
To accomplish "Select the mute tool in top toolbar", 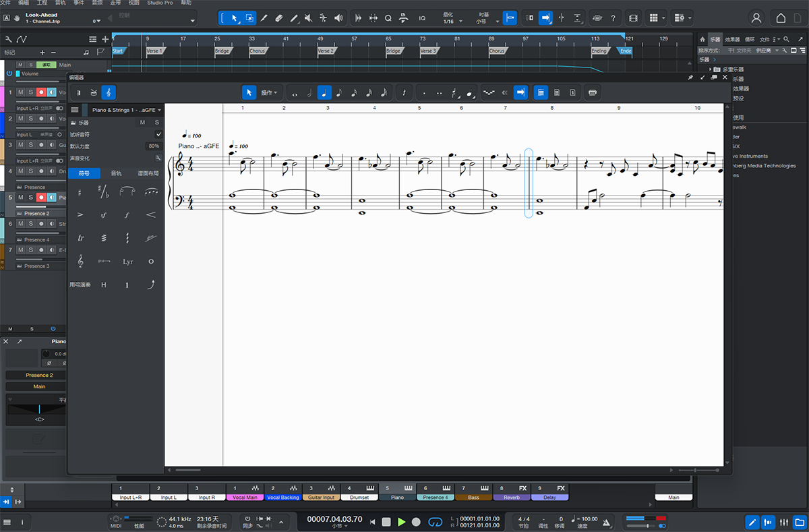I will coord(309,18).
